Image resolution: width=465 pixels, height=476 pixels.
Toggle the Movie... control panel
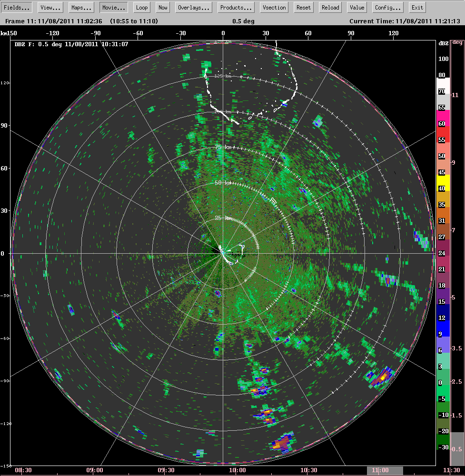(114, 8)
